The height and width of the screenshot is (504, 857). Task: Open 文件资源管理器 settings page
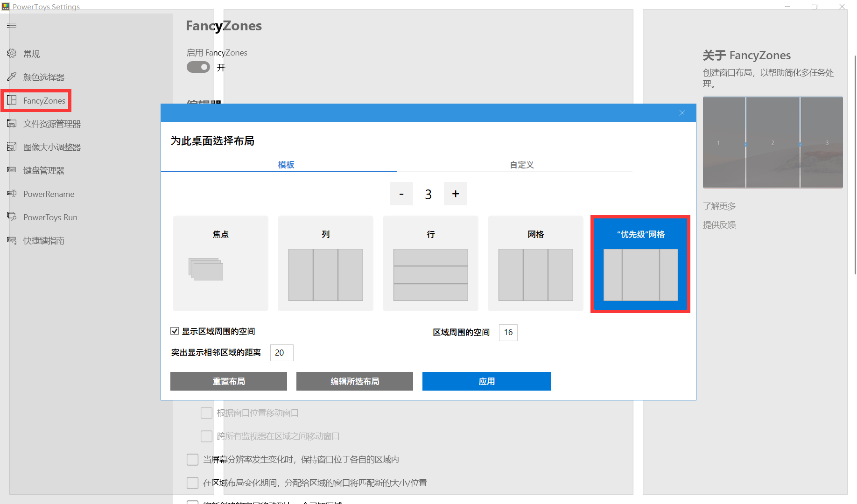pos(52,124)
